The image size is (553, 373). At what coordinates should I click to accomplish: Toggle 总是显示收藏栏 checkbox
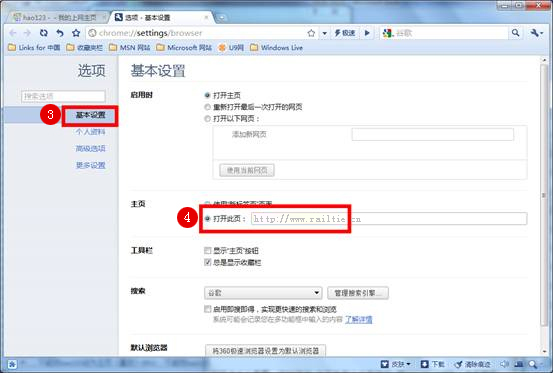point(207,262)
